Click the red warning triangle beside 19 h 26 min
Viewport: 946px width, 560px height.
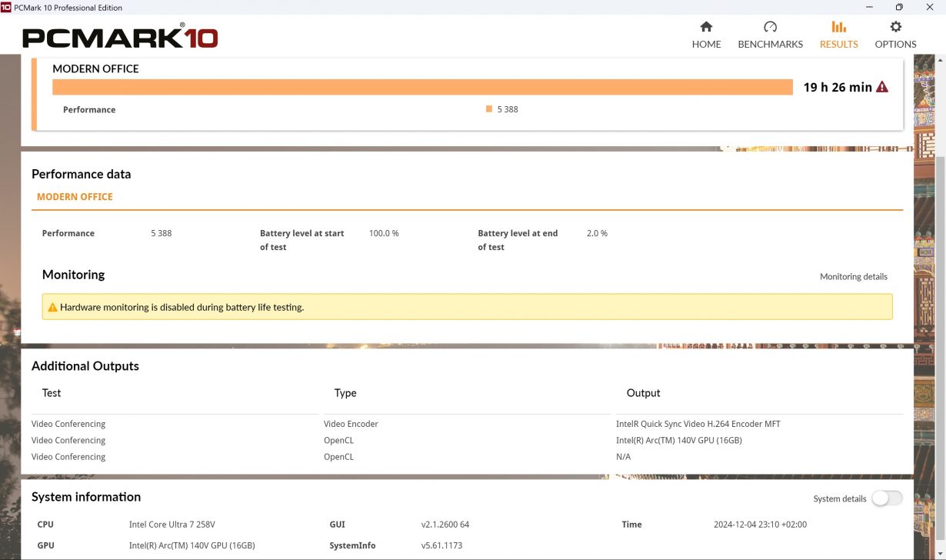click(x=882, y=87)
